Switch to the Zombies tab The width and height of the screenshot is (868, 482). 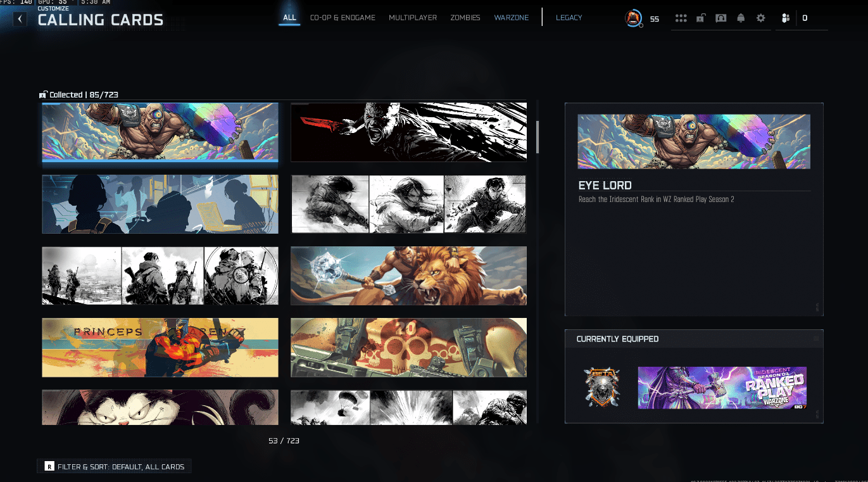tap(465, 18)
